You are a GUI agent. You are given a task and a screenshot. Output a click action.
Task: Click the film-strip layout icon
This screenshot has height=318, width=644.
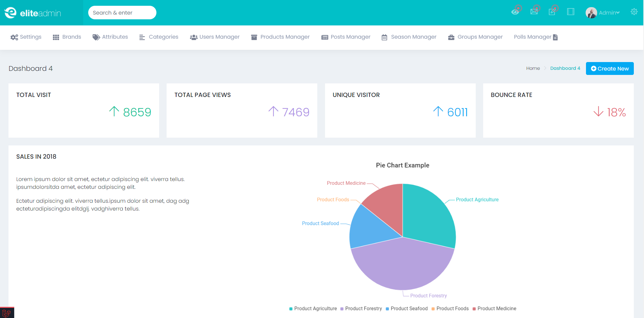pyautogui.click(x=571, y=12)
